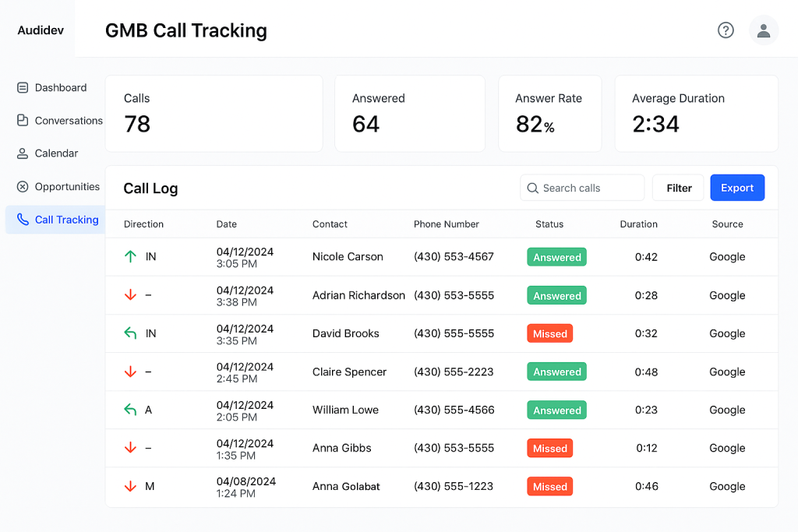This screenshot has width=798, height=532.
Task: Open the help question mark icon
Action: 726,30
